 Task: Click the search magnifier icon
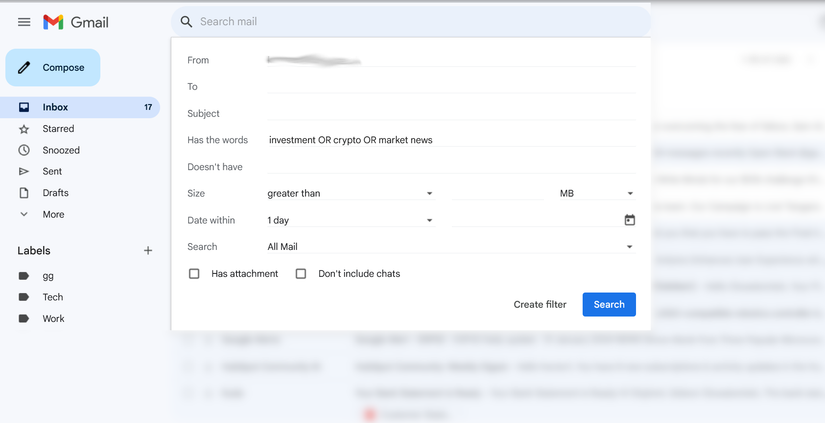186,22
